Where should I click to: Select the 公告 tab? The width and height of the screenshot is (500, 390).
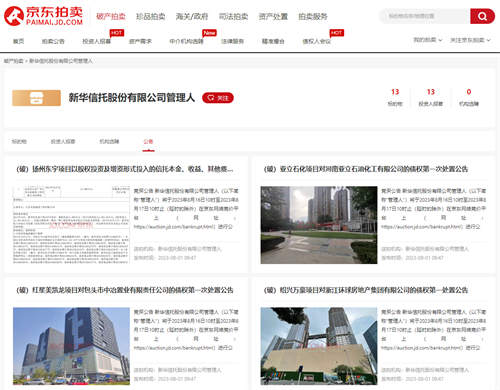click(148, 142)
